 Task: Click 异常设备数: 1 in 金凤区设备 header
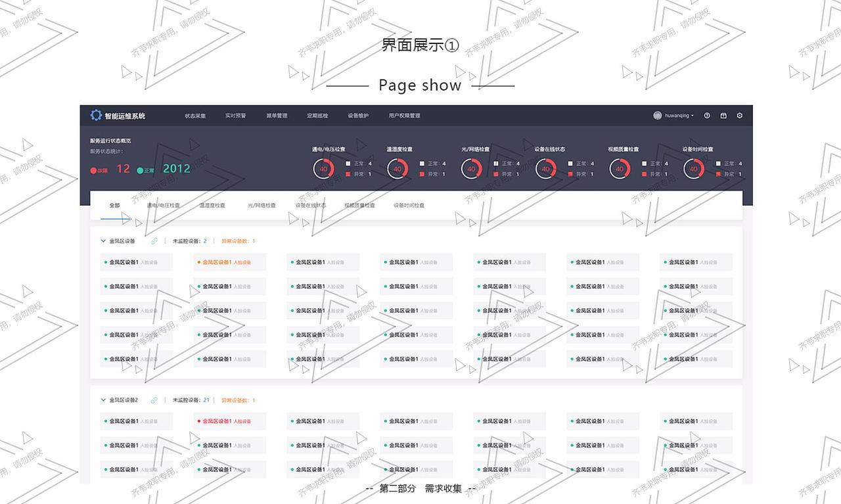coord(238,241)
